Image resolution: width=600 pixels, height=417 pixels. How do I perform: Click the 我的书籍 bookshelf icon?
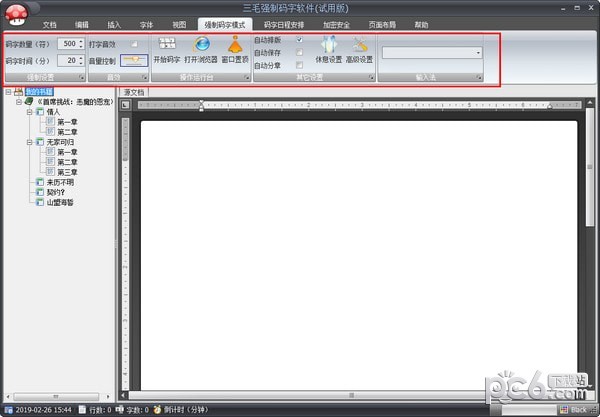tap(18, 92)
